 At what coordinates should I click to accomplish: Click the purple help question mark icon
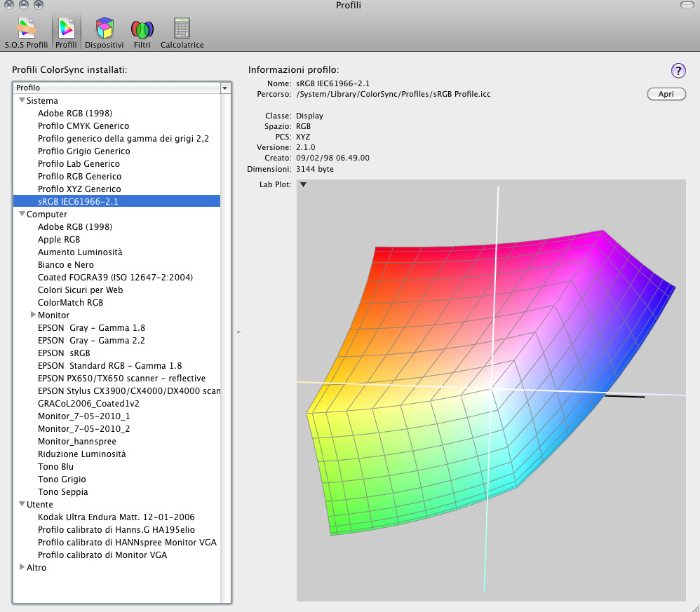[x=678, y=70]
